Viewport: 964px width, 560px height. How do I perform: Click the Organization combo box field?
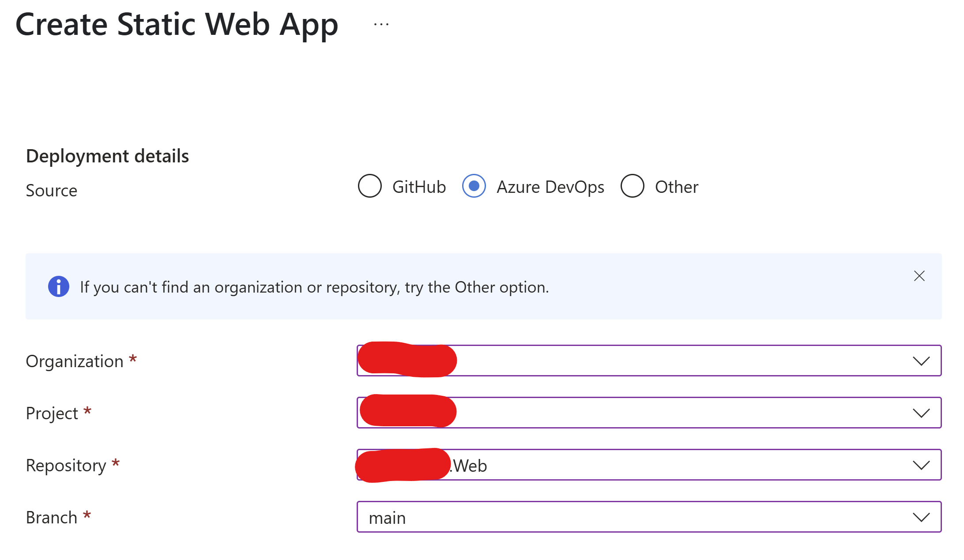[649, 361]
